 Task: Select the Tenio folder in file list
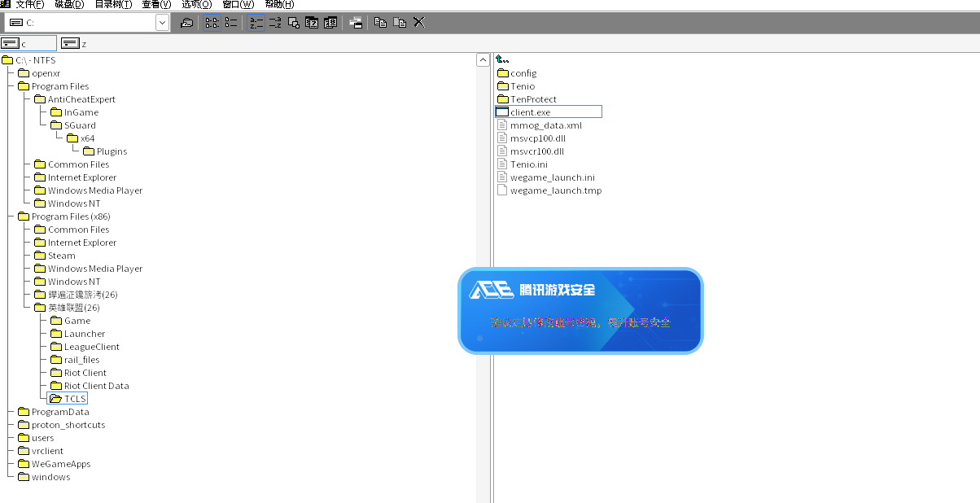click(x=516, y=86)
